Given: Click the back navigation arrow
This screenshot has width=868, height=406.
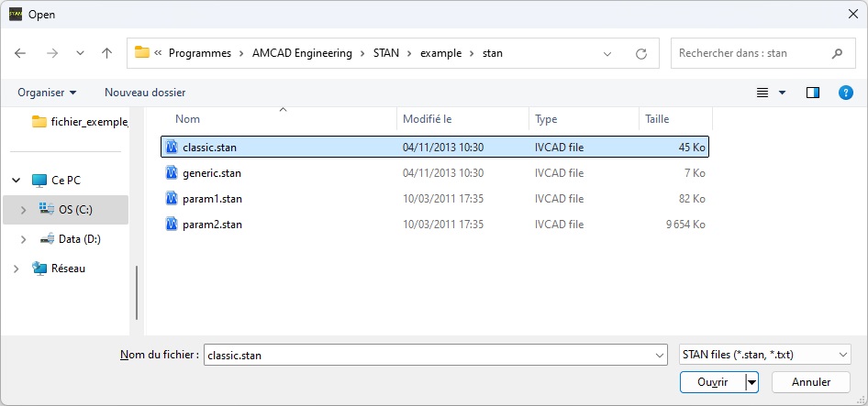Looking at the screenshot, I should point(20,53).
